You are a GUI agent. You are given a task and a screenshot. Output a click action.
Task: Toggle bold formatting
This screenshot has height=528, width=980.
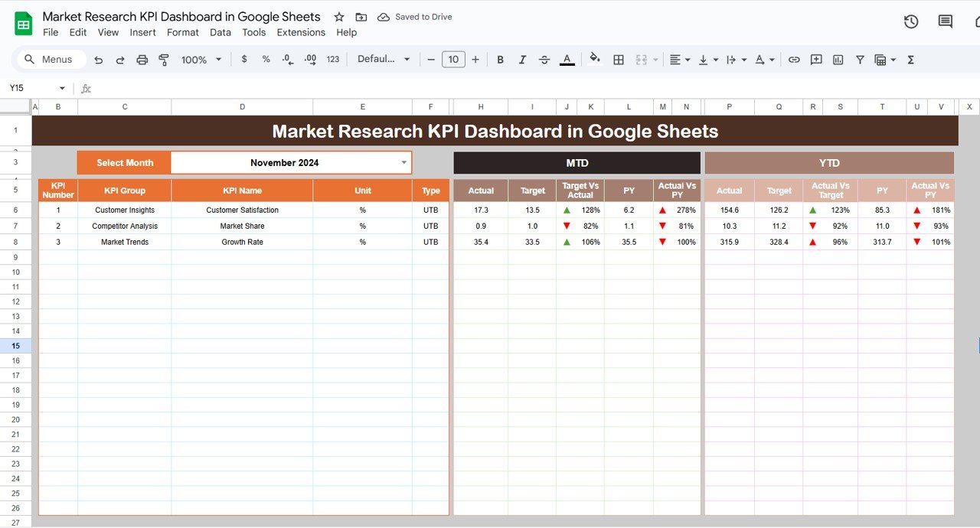click(x=500, y=60)
